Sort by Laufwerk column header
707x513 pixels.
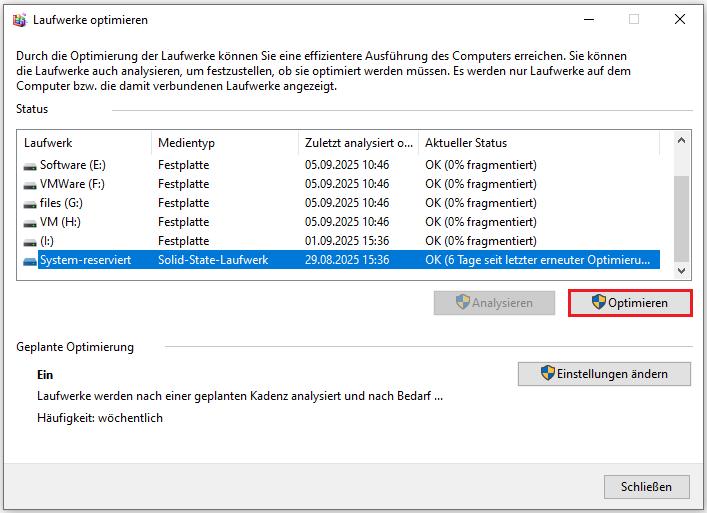pos(84,143)
